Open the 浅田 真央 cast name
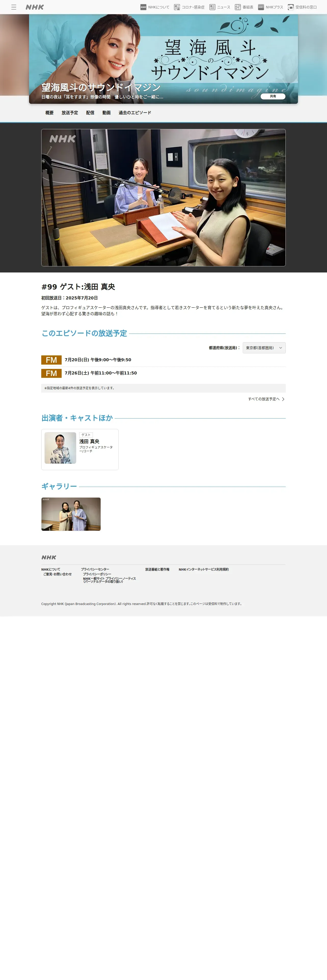 [x=89, y=441]
